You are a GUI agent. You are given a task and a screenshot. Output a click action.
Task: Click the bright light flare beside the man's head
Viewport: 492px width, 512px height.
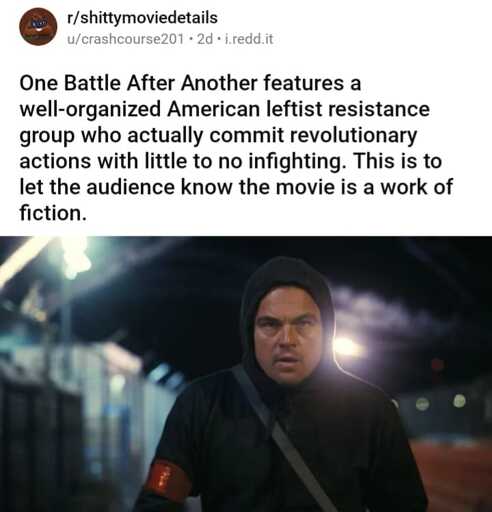coord(347,347)
